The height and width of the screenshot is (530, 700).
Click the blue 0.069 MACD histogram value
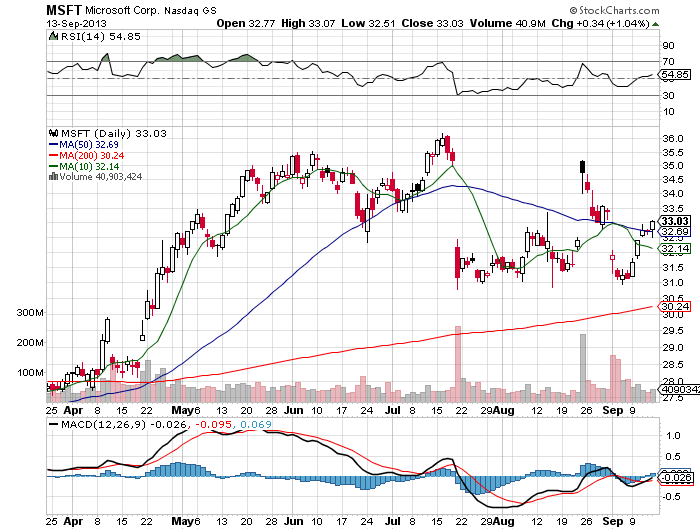(256, 424)
